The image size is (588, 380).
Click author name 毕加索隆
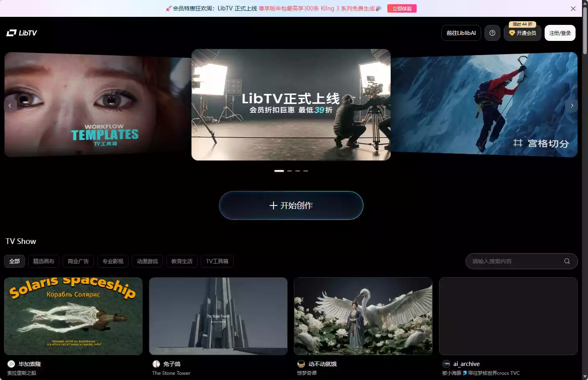point(30,364)
